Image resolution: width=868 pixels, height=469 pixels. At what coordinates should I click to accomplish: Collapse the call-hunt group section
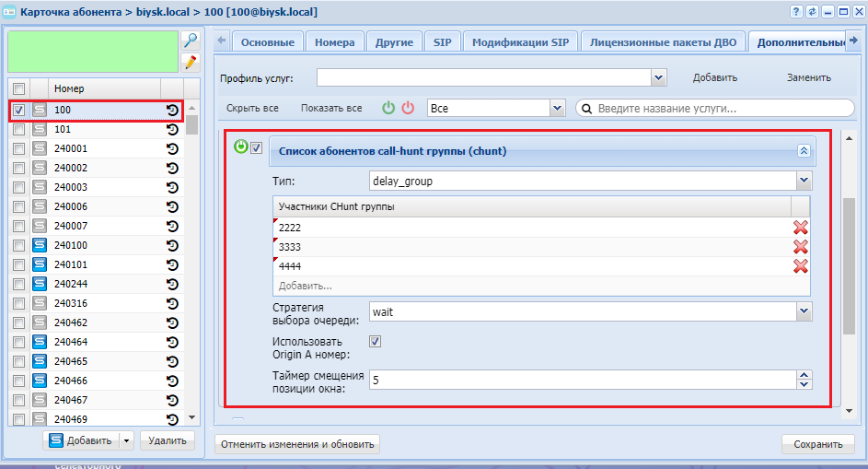[x=803, y=151]
